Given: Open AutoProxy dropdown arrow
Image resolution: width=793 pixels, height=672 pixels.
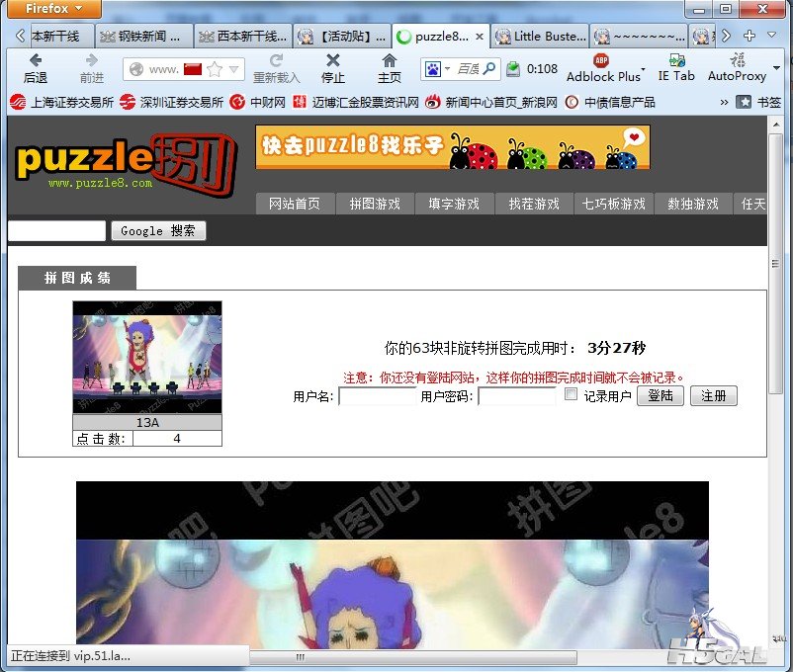Looking at the screenshot, I should pyautogui.click(x=776, y=68).
